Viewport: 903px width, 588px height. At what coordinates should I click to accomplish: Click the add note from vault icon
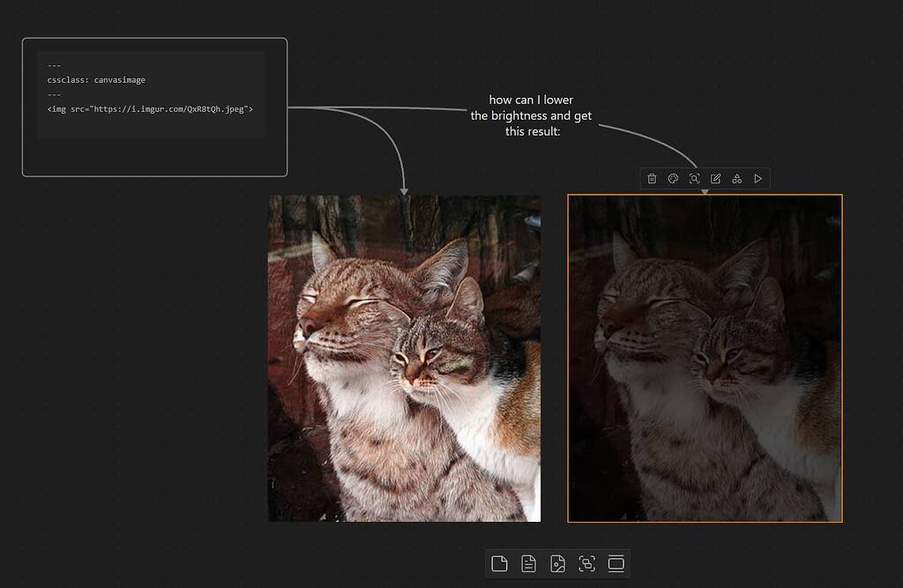[528, 562]
